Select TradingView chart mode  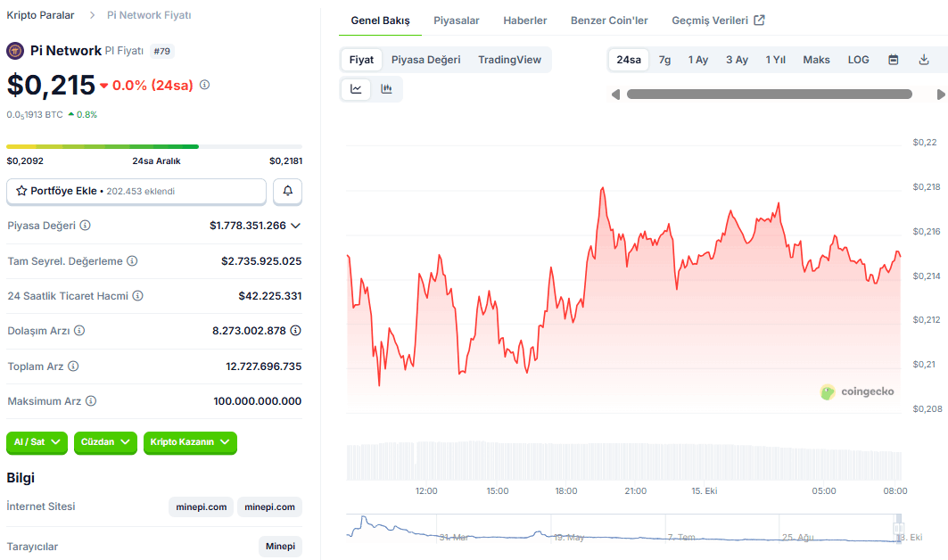click(509, 60)
